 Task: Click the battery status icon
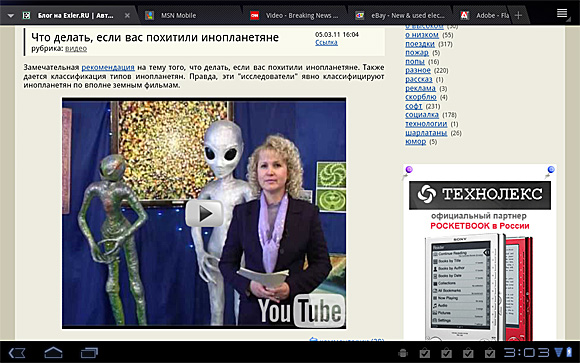pyautogui.click(x=569, y=352)
